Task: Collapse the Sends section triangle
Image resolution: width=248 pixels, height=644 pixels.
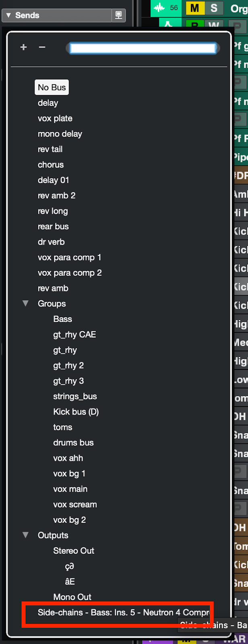Action: (8, 15)
